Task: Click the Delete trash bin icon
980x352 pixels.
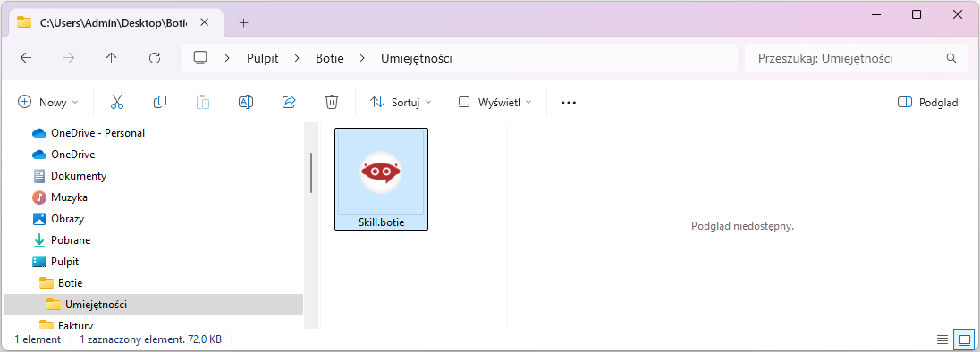Action: [332, 103]
